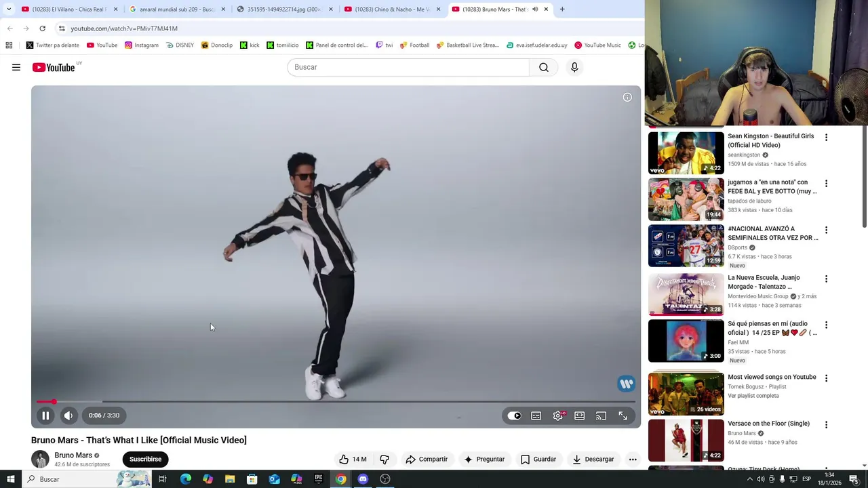Switch to 'amaral mundial sub 209' tab
Image resolution: width=868 pixels, height=488 pixels.
pyautogui.click(x=177, y=9)
